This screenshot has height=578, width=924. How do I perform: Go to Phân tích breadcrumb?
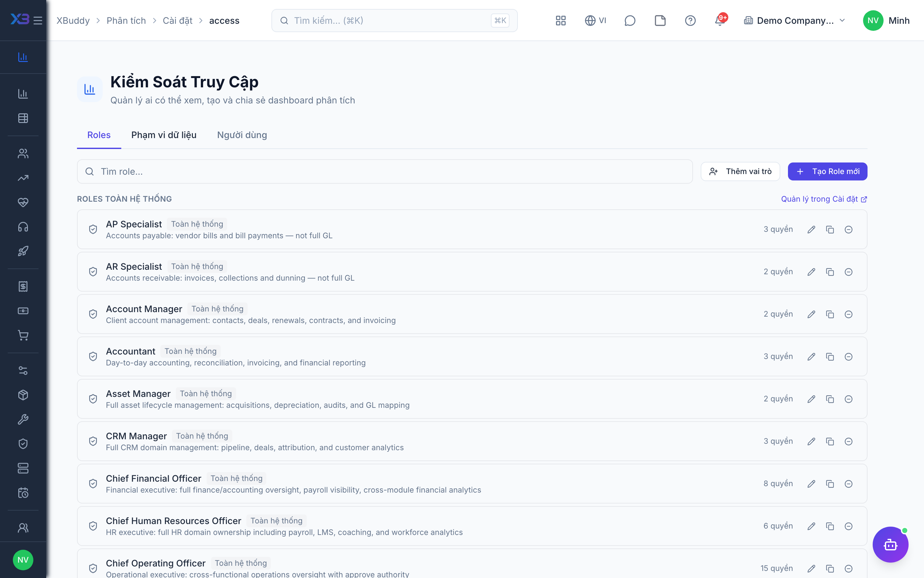coord(126,21)
